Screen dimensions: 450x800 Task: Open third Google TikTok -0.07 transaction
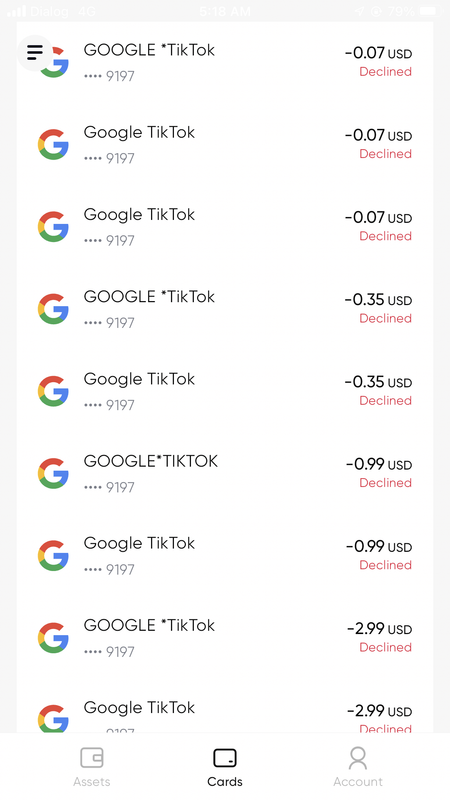coord(225,227)
